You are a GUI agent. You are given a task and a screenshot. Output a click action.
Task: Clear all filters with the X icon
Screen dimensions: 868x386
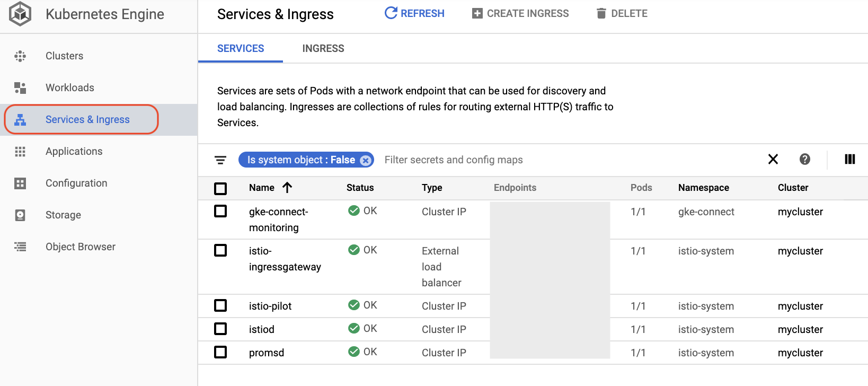tap(773, 159)
